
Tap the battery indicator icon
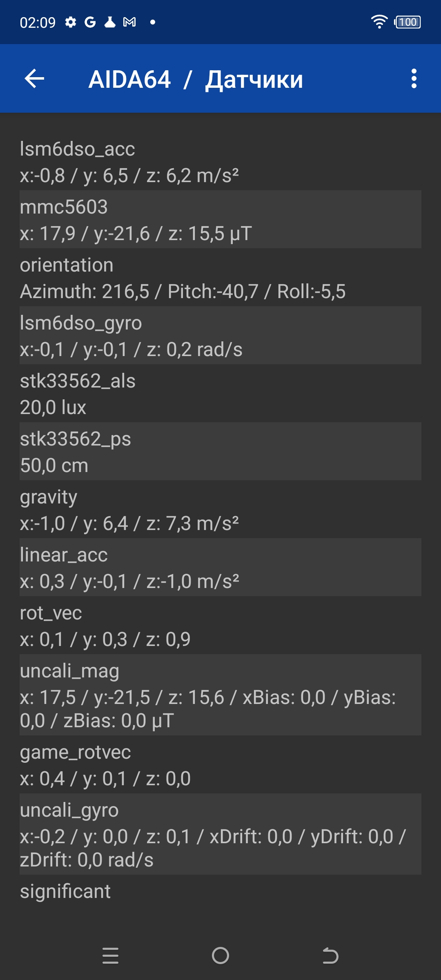408,22
